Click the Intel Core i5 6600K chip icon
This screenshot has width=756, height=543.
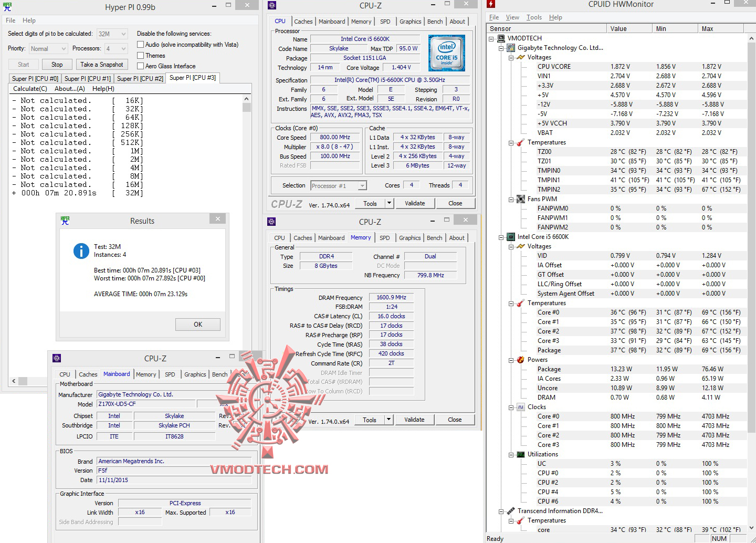pos(511,237)
